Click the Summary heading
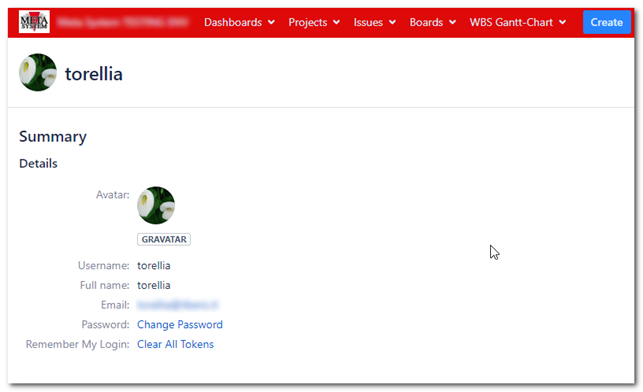The height and width of the screenshot is (392, 643). pyautogui.click(x=52, y=137)
